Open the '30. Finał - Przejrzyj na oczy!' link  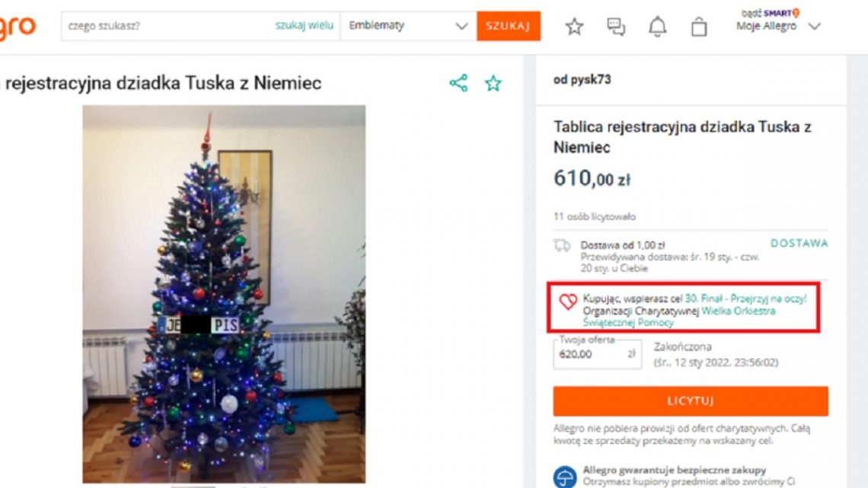tap(745, 298)
